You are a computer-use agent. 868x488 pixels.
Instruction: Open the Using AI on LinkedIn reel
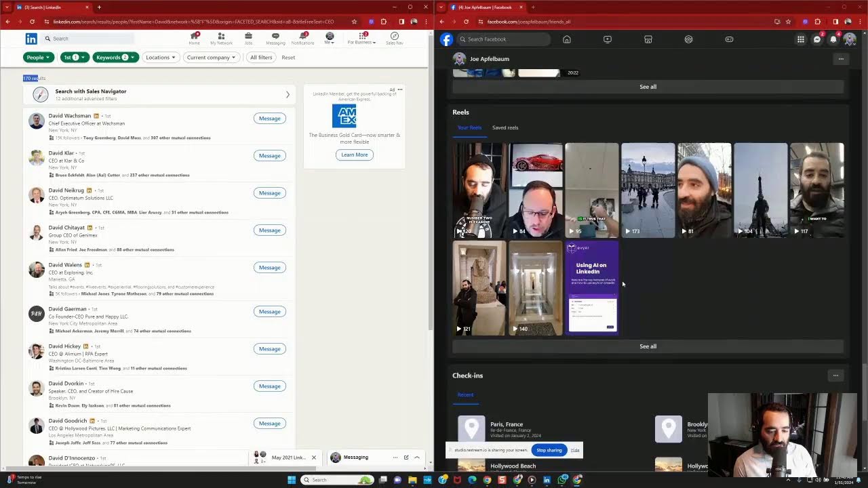click(591, 288)
